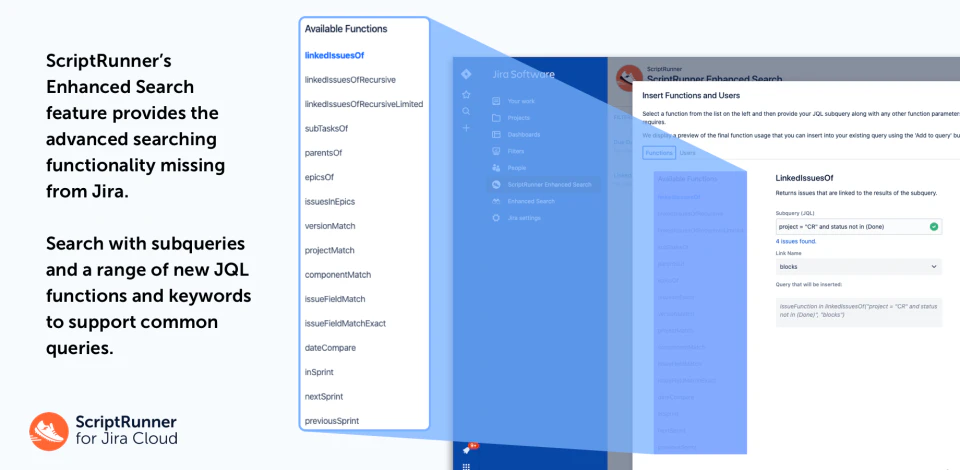The width and height of the screenshot is (960, 470).
Task: Click the Projects folder icon
Action: point(496,118)
